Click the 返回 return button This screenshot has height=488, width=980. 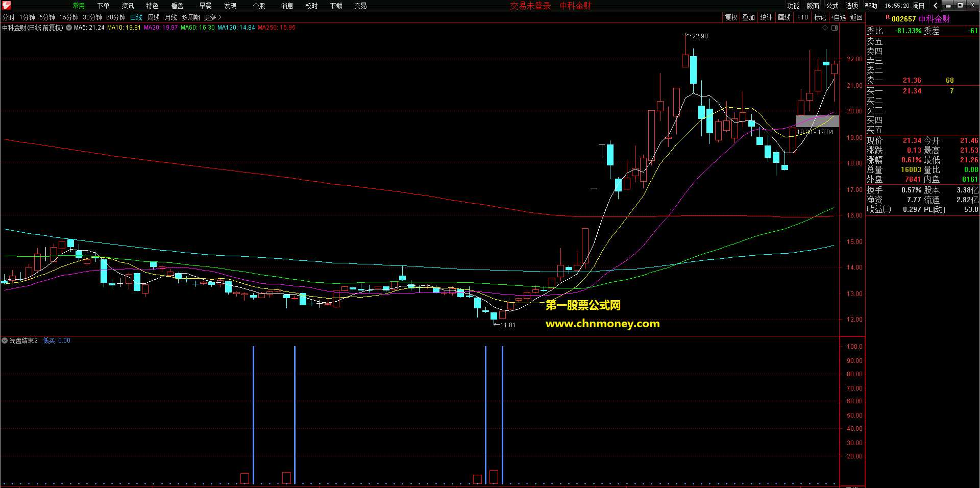[856, 17]
